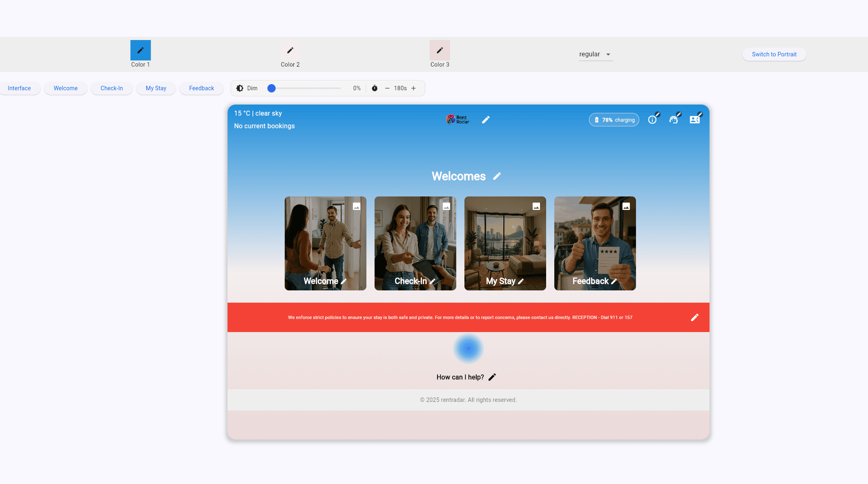Decrease the timeout with minus button
Viewport: 868px width, 484px height.
[387, 88]
